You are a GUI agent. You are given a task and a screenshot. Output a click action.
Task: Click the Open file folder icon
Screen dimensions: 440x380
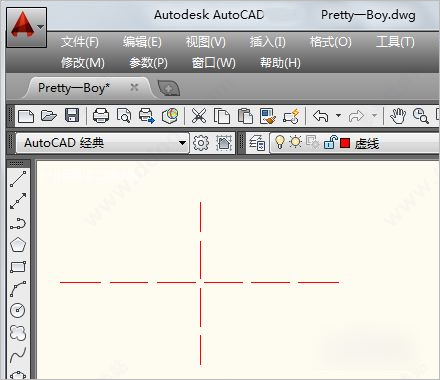[x=49, y=116]
